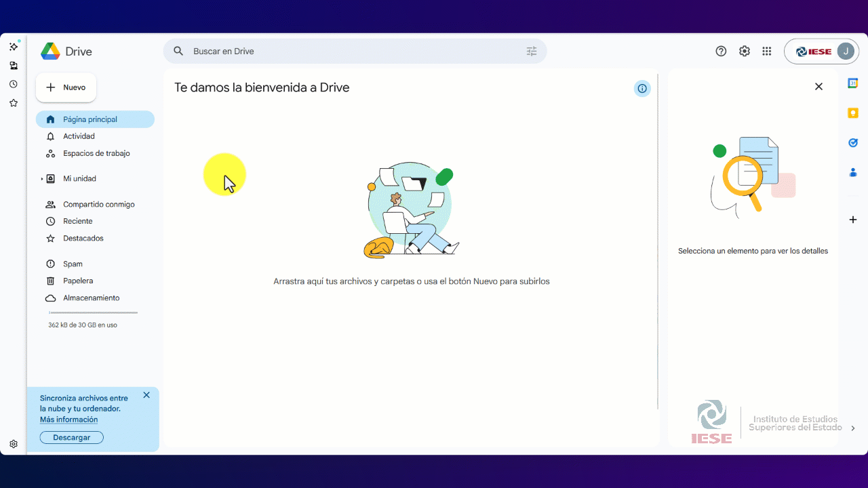Open Google Keep in the side panel

pos(852,113)
